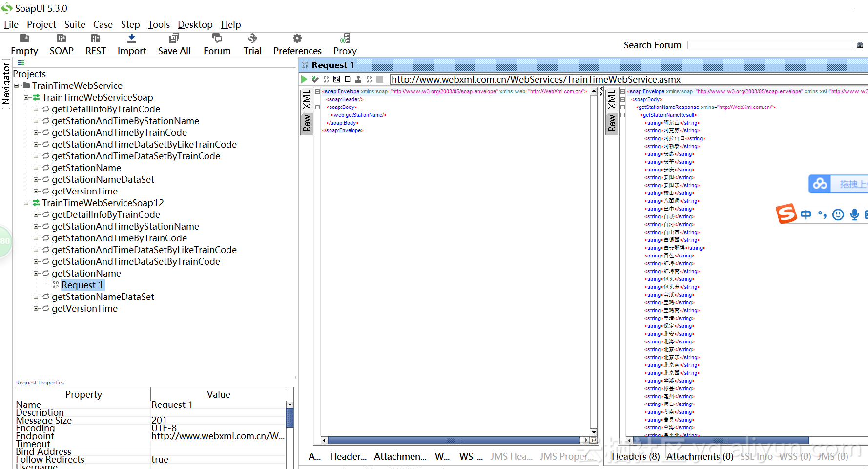The image size is (868, 469).
Task: Expand getVersionTime under TrainTimeWebServiceSoap12
Action: [36, 308]
